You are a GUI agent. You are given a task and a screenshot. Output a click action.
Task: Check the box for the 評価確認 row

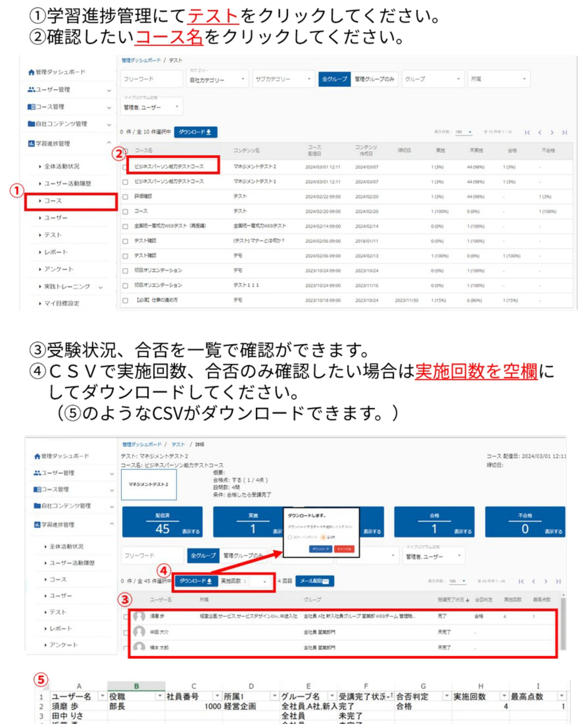tap(125, 197)
